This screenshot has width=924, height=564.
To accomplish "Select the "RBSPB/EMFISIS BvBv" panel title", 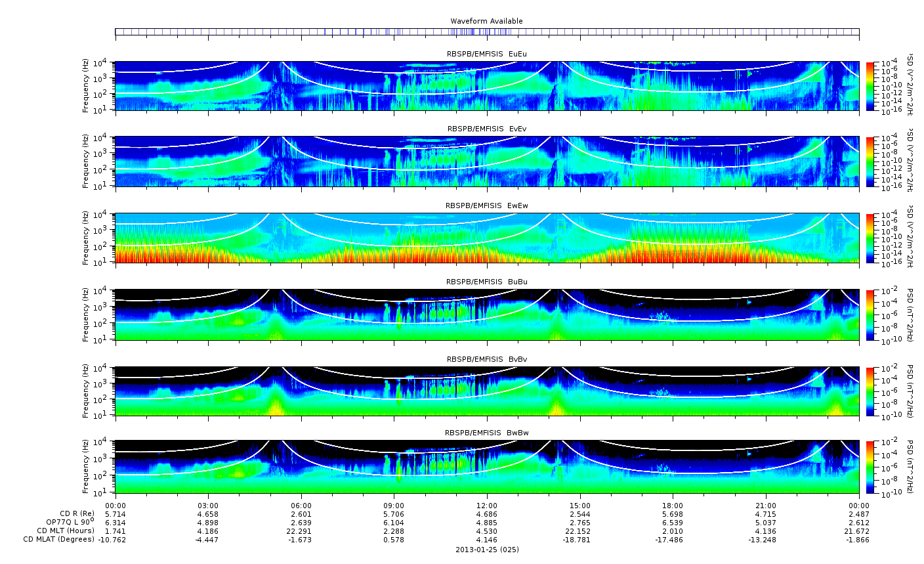I will [x=486, y=359].
